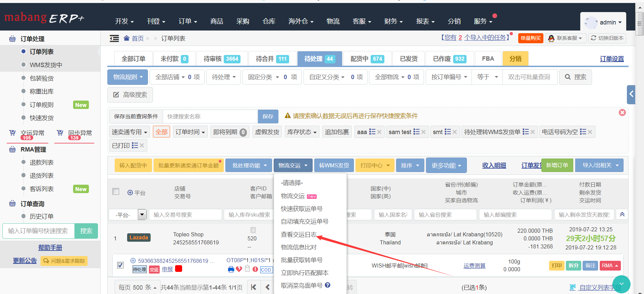Click the browser vertical scrollbar

[x=640, y=23]
